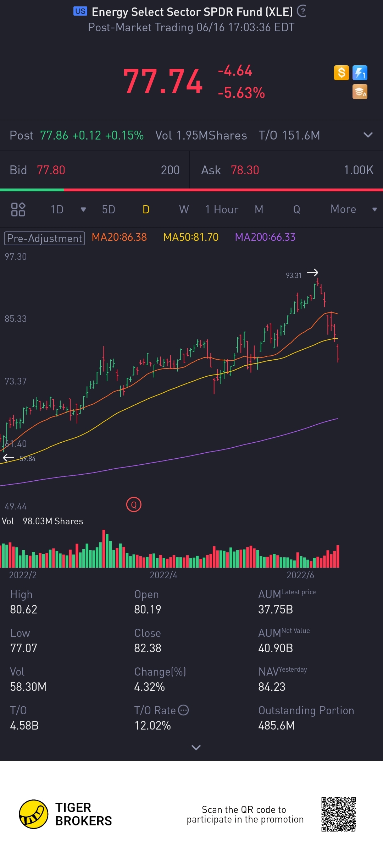Tap the Vol 58.30M value
Image resolution: width=383 pixels, height=868 pixels.
pos(28,687)
